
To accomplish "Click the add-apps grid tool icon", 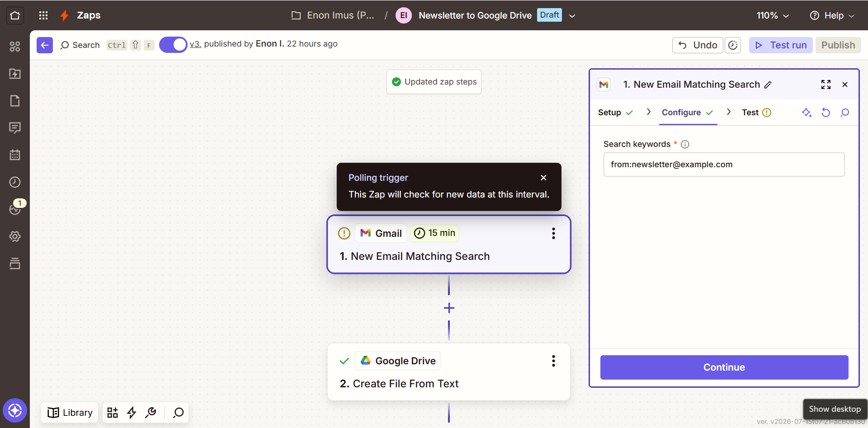I will (113, 412).
